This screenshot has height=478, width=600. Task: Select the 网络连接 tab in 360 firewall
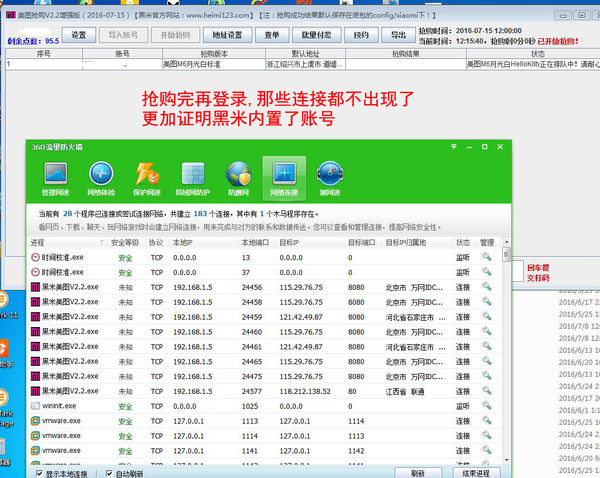(284, 178)
